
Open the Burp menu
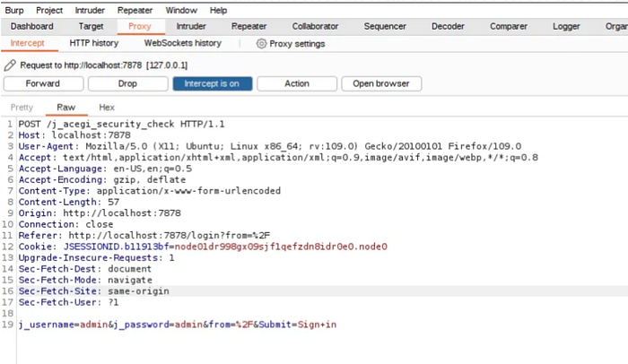14,11
